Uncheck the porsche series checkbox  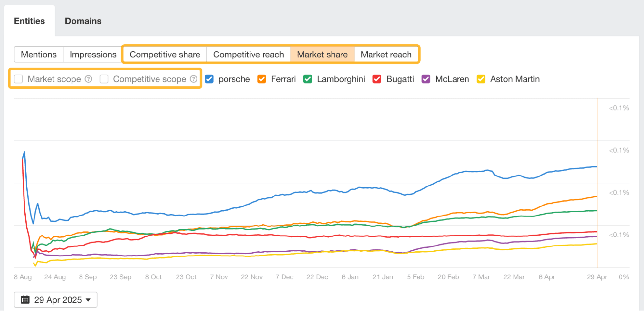[209, 79]
